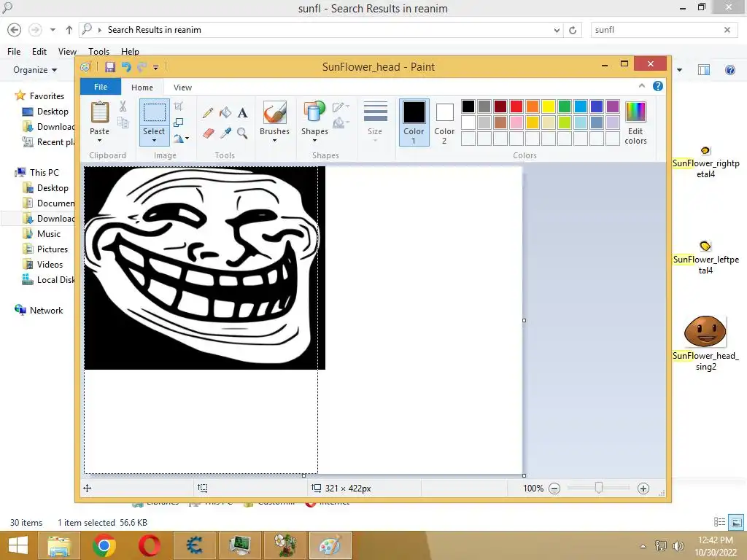Activate the Color picker eyedropper

tap(225, 133)
